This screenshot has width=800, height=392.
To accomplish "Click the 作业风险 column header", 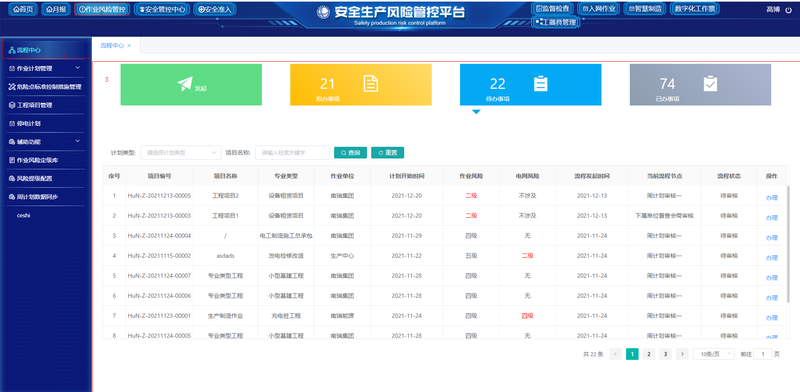I will click(x=471, y=176).
